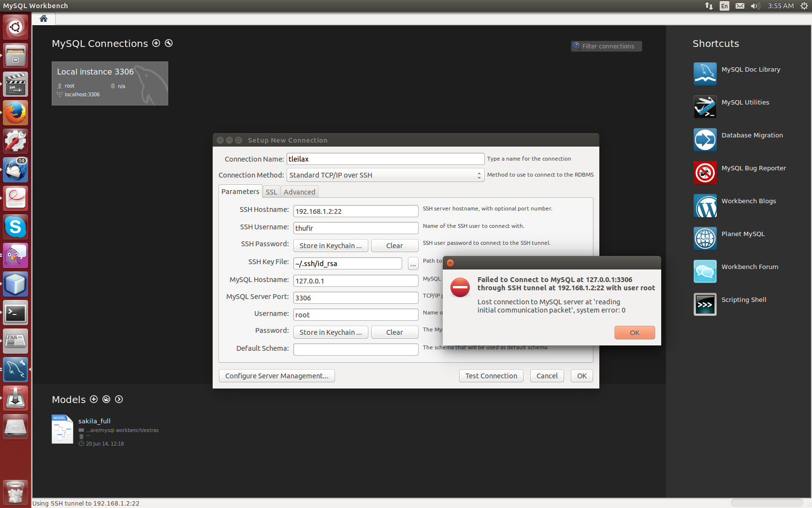Open the manage connections wrench icon

(169, 43)
